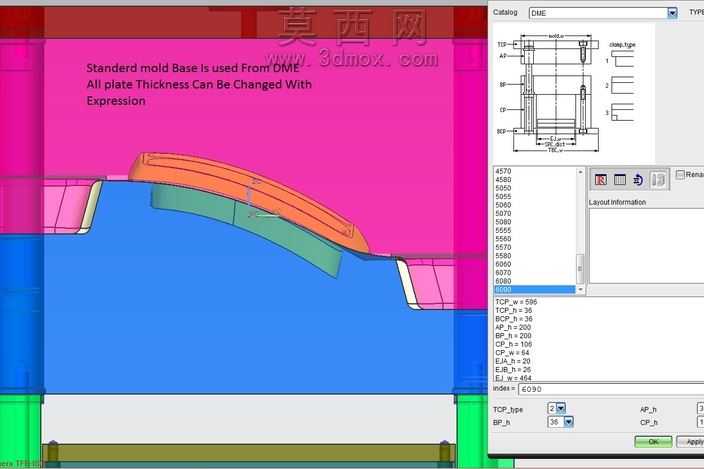
Task: Click the mold base schematic diagram preview
Action: [x=574, y=94]
